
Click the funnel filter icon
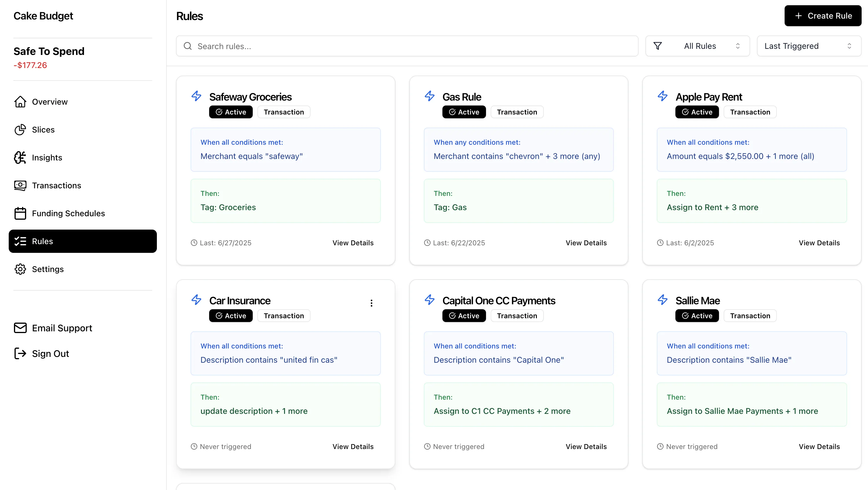657,46
